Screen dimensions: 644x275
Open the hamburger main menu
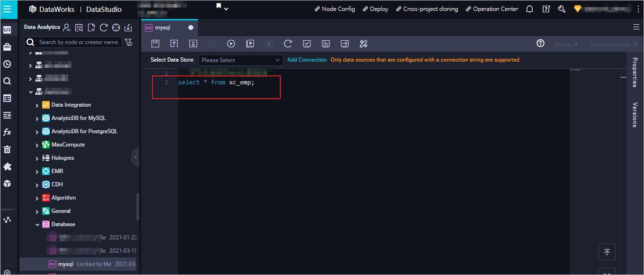[7, 9]
